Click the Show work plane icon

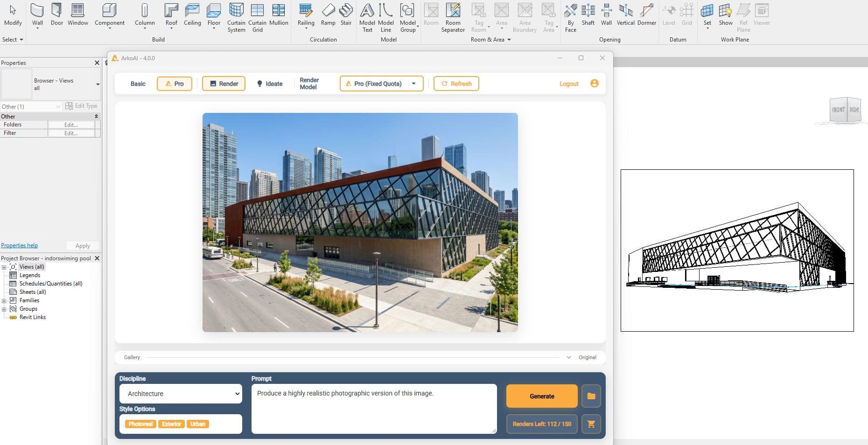pyautogui.click(x=726, y=15)
